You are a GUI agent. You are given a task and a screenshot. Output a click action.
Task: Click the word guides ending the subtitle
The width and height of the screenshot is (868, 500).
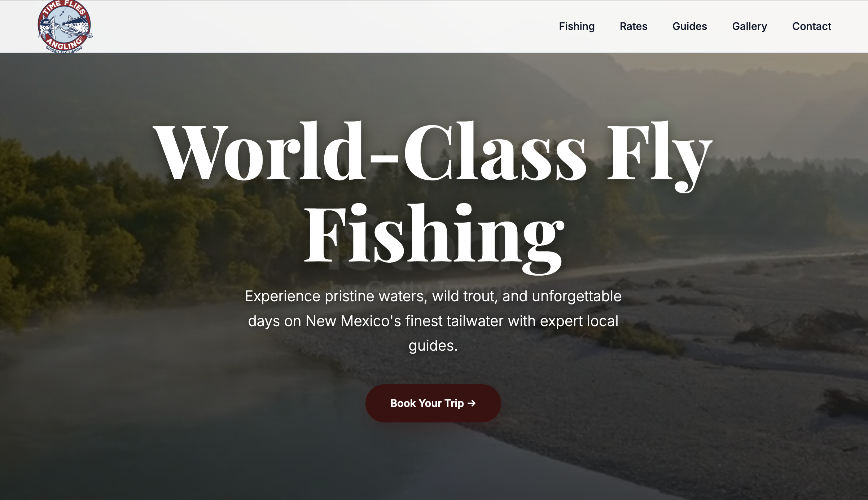431,346
